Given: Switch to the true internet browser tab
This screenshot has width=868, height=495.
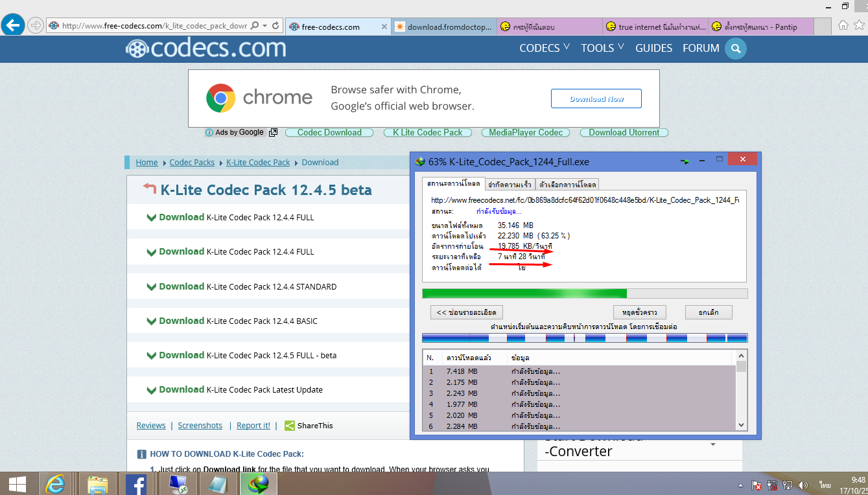Looking at the screenshot, I should (655, 27).
